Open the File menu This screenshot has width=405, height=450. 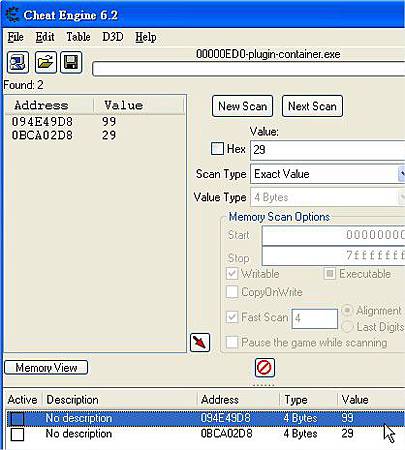(x=16, y=37)
